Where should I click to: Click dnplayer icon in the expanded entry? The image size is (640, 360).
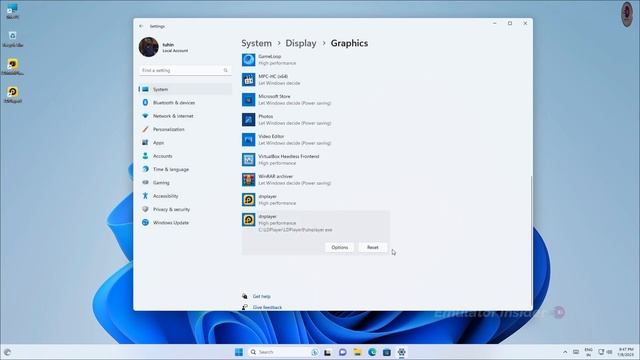coord(249,220)
